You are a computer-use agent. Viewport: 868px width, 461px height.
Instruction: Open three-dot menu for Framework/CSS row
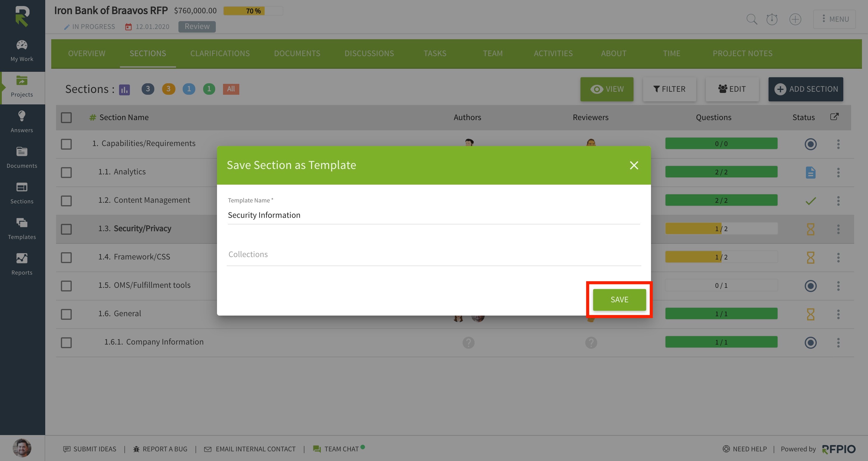(x=838, y=257)
